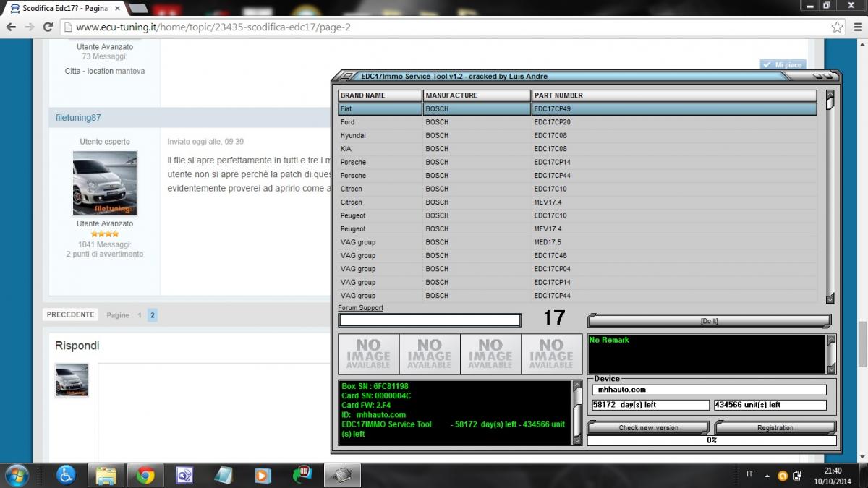This screenshot has height=488, width=868.
Task: Open a new Chrome tab
Action: pyautogui.click(x=138, y=9)
